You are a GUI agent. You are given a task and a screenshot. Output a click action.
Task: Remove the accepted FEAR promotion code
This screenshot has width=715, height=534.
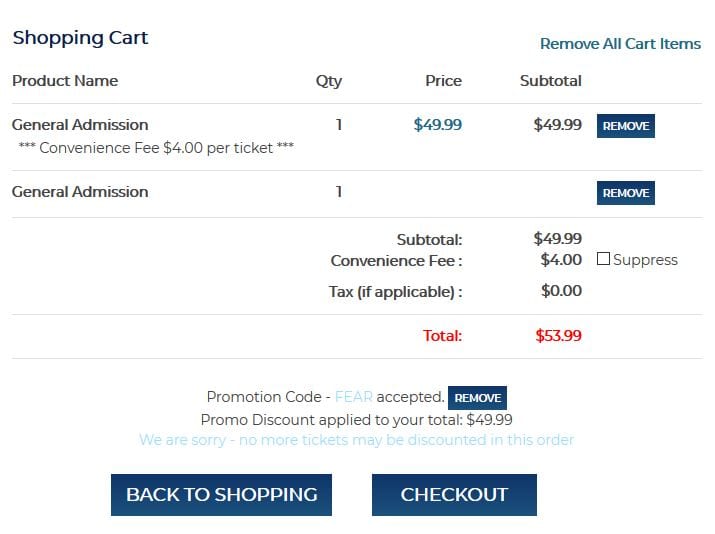coord(477,398)
